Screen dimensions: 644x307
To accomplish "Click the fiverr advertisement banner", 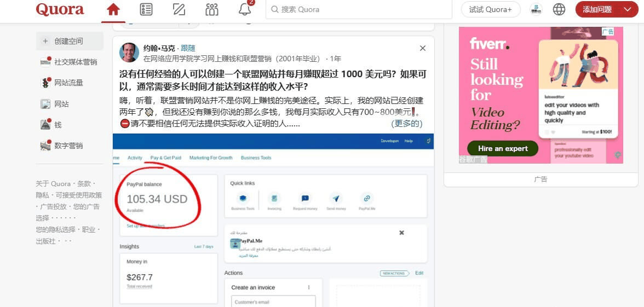I will click(x=541, y=95).
